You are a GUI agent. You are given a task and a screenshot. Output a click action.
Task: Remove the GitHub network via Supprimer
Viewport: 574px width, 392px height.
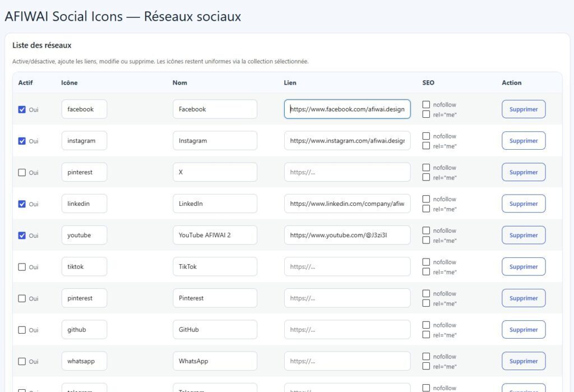[x=524, y=330]
